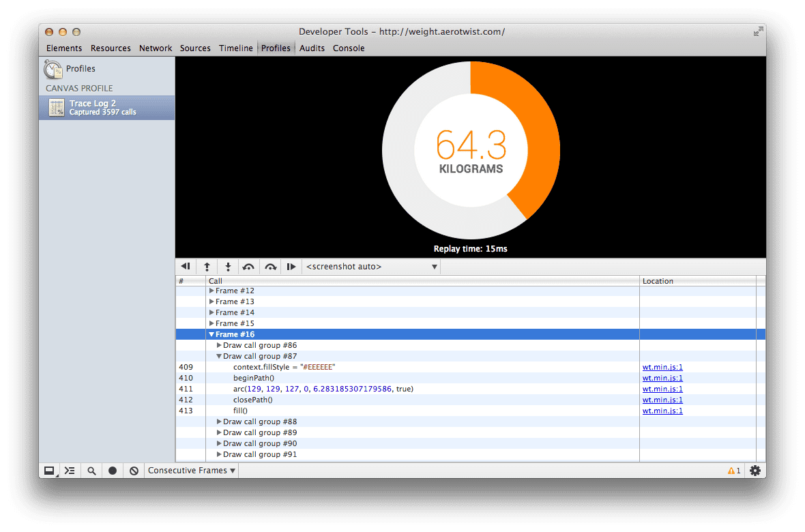Toggle canvas profile recording with the record icon

pyautogui.click(x=112, y=470)
